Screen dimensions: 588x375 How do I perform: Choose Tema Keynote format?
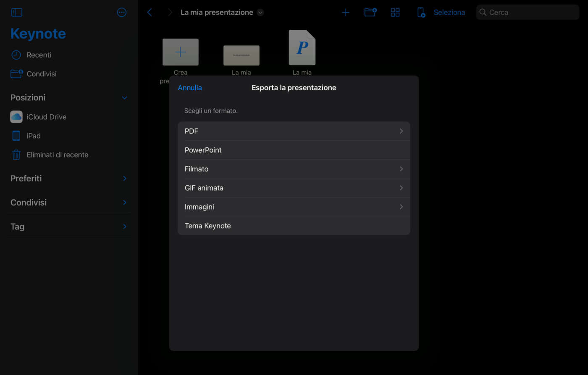(x=294, y=226)
